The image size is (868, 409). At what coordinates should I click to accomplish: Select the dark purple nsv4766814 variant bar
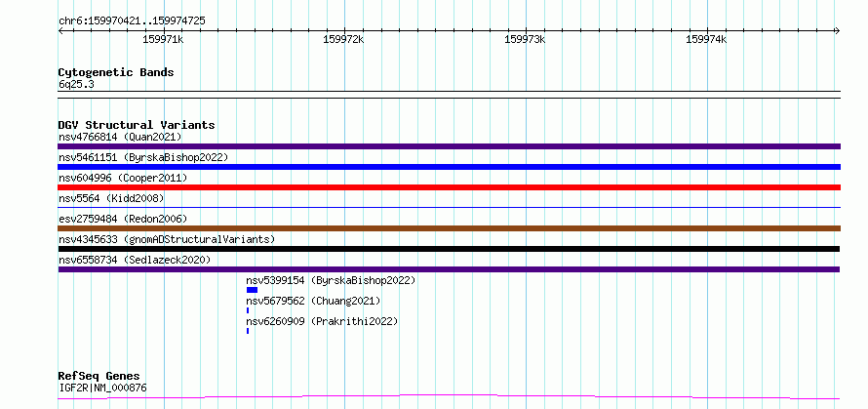coord(449,146)
